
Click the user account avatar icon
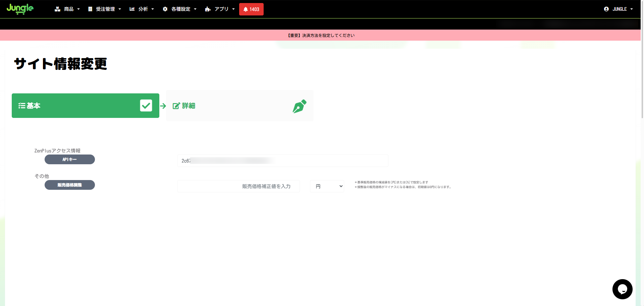pyautogui.click(x=606, y=9)
